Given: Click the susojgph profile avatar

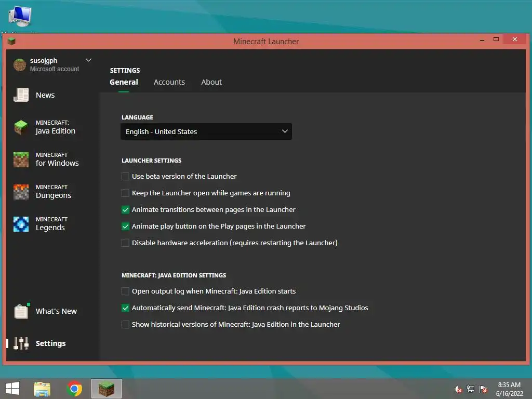Looking at the screenshot, I should (20, 64).
